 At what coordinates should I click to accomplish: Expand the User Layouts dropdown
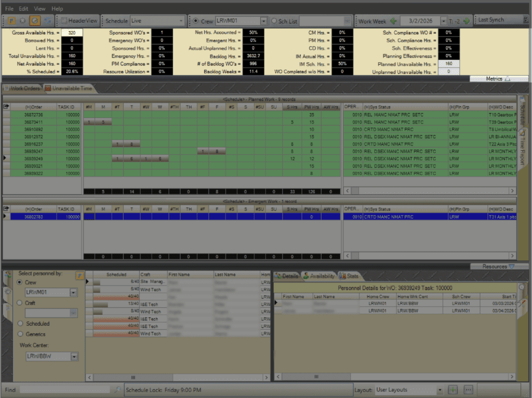440,390
